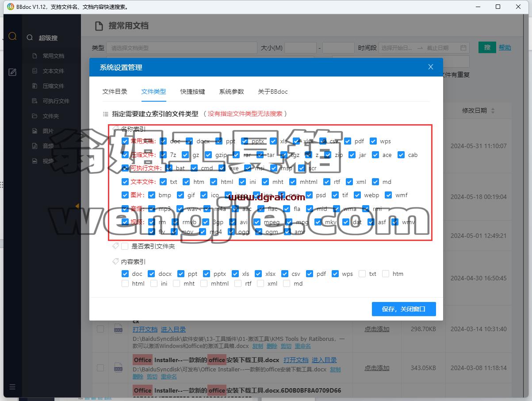
Task: Uncheck the pdf name-index checkbox
Action: pyautogui.click(x=348, y=141)
